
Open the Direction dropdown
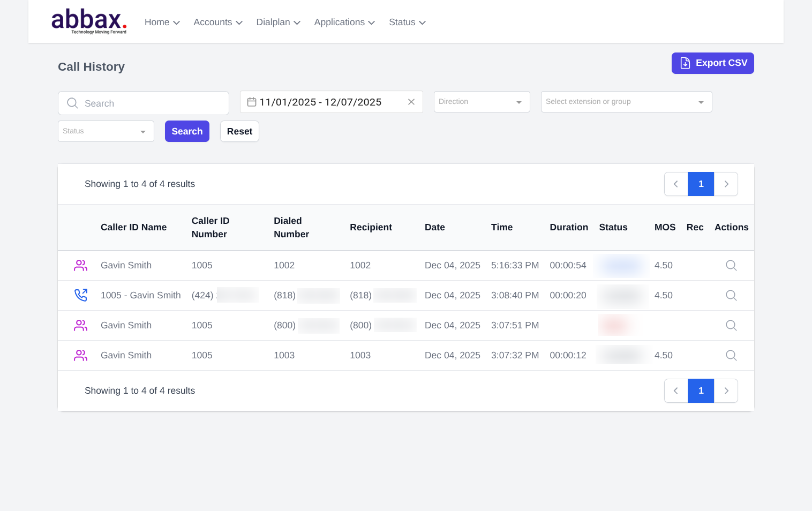point(482,102)
